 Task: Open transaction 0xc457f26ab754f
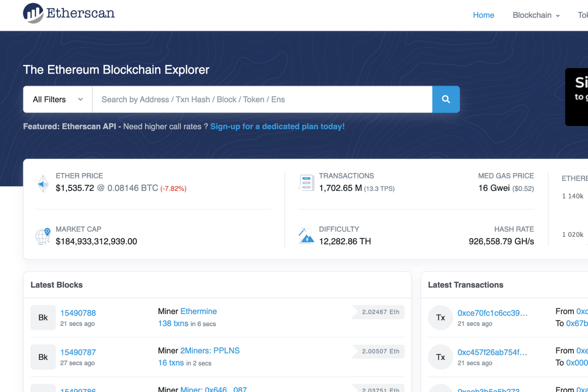[492, 352]
